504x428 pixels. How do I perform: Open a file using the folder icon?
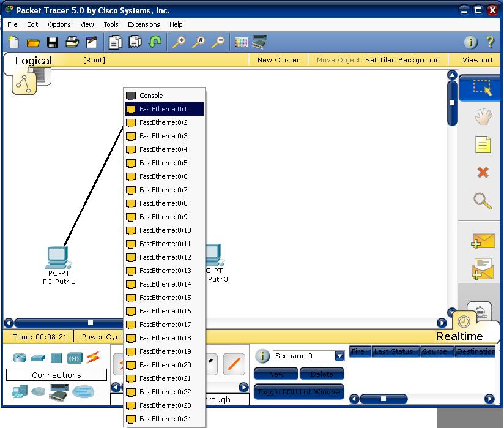pyautogui.click(x=33, y=42)
